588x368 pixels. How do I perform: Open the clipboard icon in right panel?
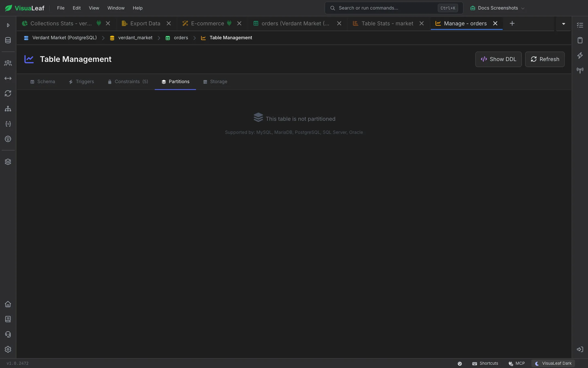tap(580, 40)
